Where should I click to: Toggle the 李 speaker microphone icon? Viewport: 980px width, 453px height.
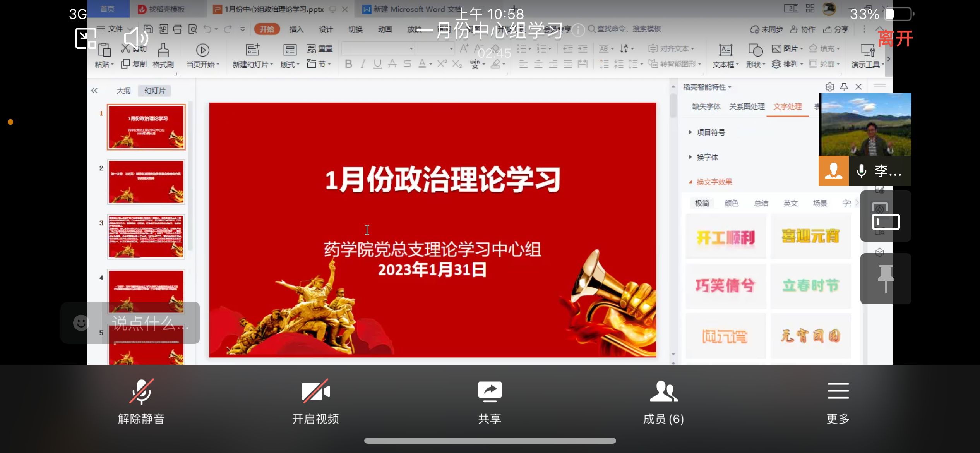[x=861, y=171]
